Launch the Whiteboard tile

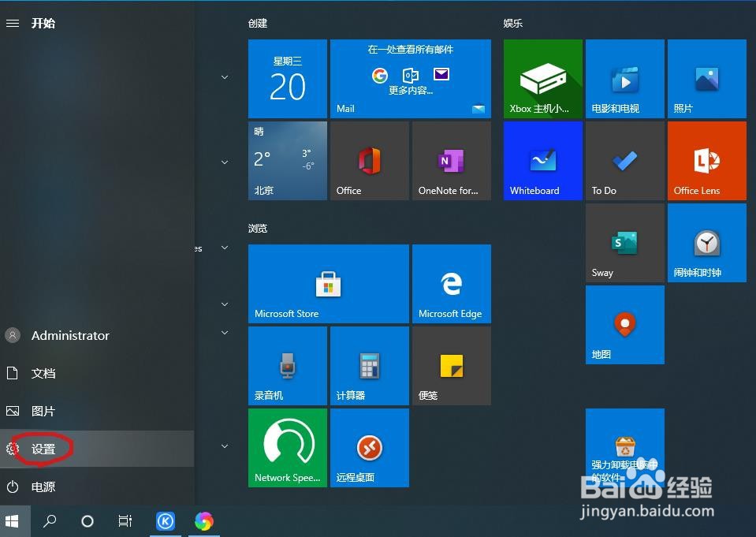[x=543, y=161]
